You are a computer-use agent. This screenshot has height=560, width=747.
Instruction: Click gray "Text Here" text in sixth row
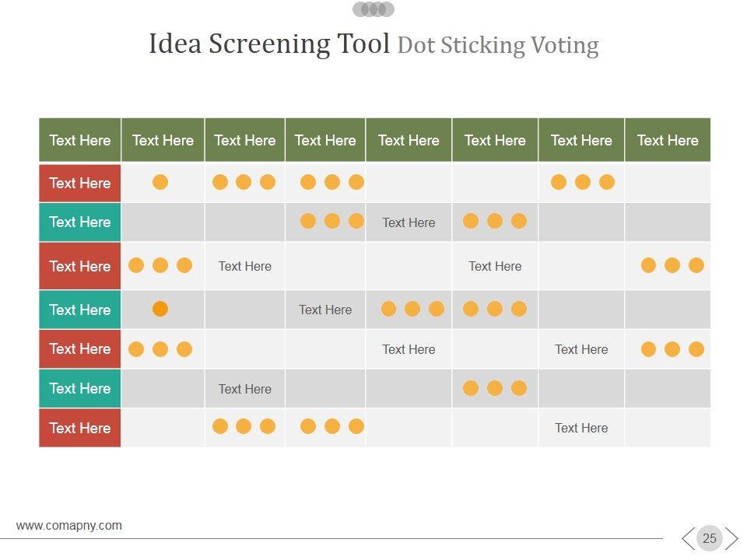tap(245, 389)
